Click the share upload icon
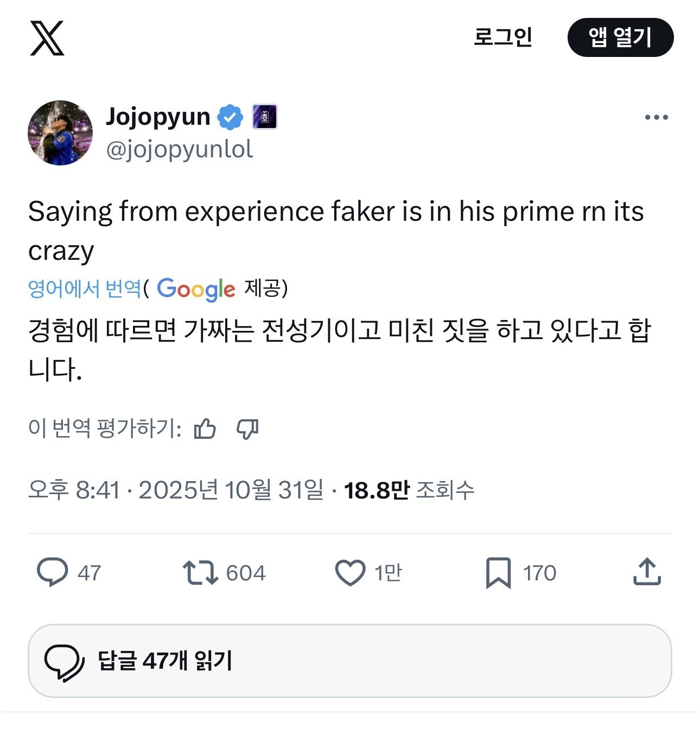700x755 pixels. tap(647, 573)
